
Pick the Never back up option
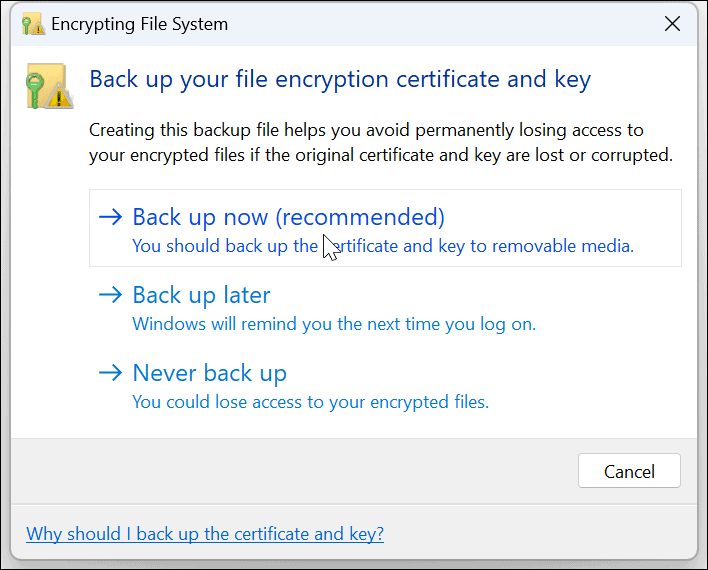(209, 373)
